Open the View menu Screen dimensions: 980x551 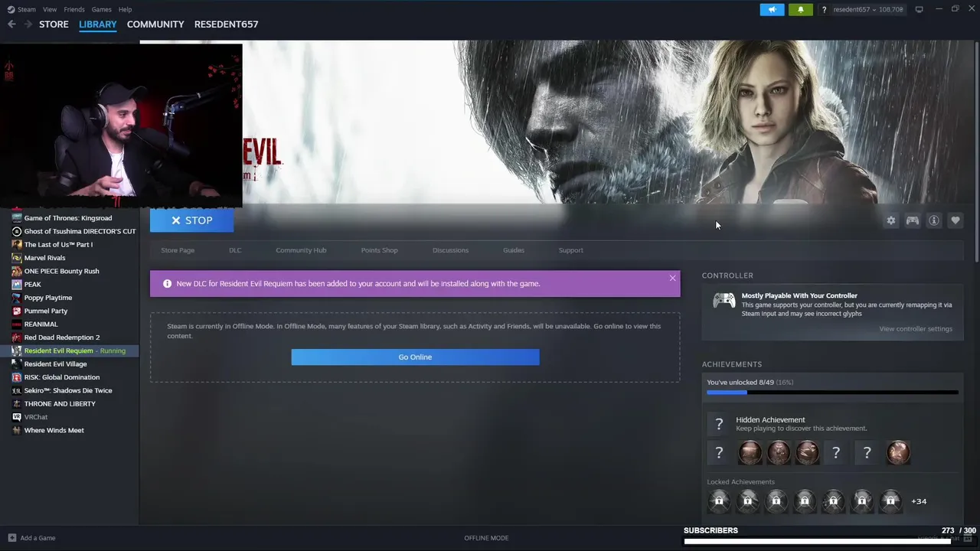50,9
